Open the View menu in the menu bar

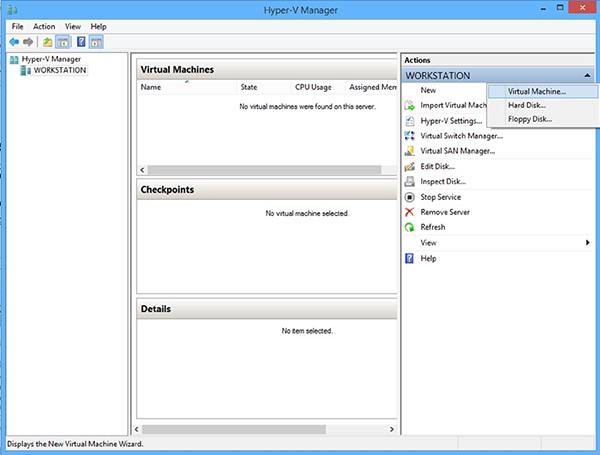(73, 26)
